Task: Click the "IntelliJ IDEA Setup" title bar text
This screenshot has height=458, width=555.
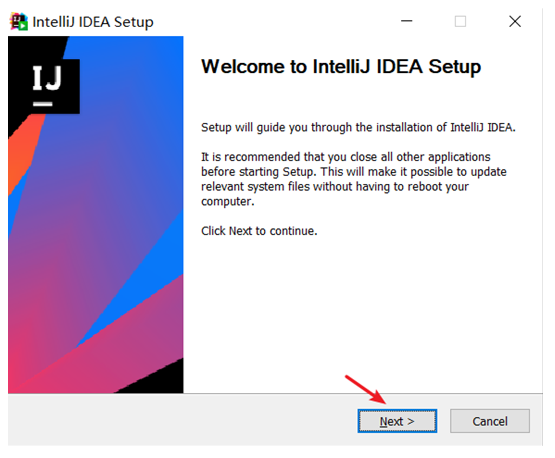Action: click(x=93, y=22)
